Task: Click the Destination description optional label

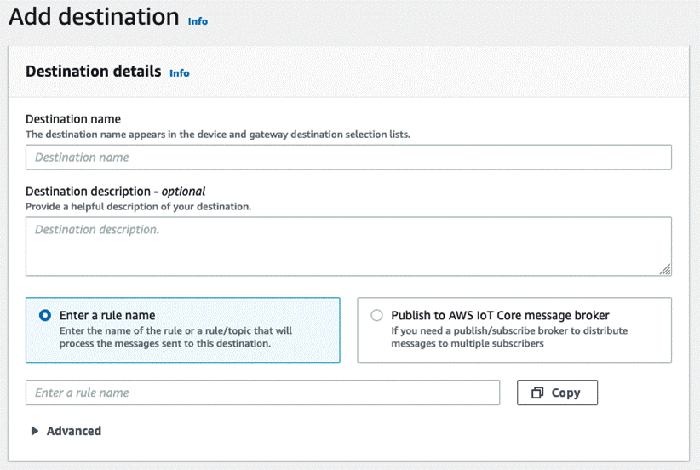Action: [115, 191]
